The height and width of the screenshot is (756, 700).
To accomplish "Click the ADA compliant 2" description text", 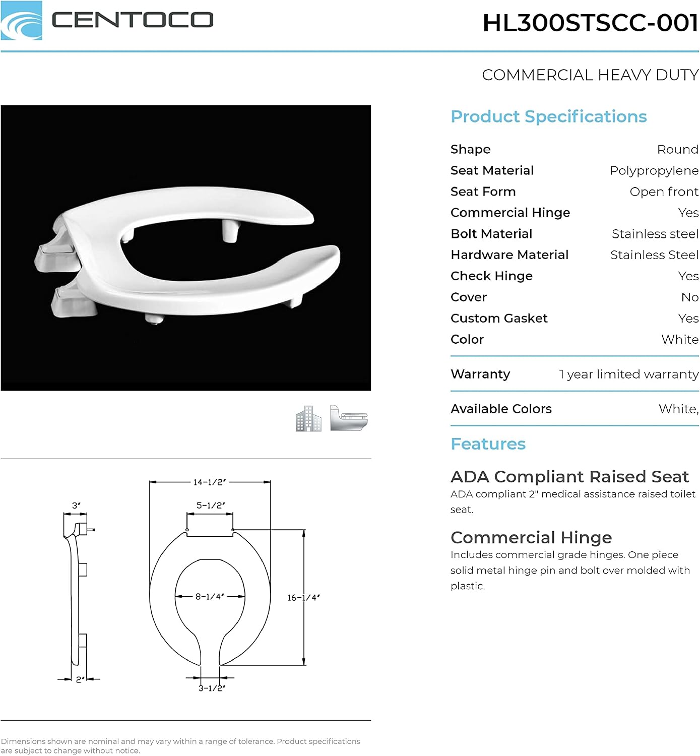I will pyautogui.click(x=573, y=502).
